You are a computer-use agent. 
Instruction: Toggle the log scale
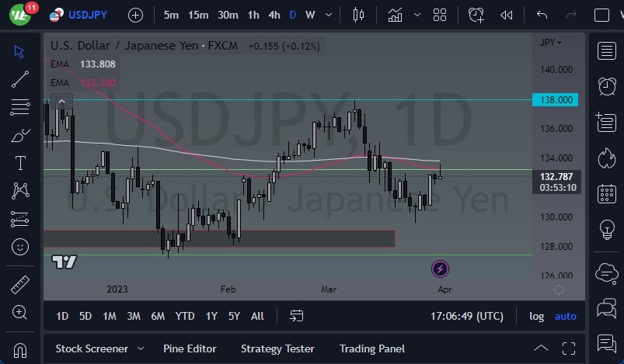pos(536,316)
